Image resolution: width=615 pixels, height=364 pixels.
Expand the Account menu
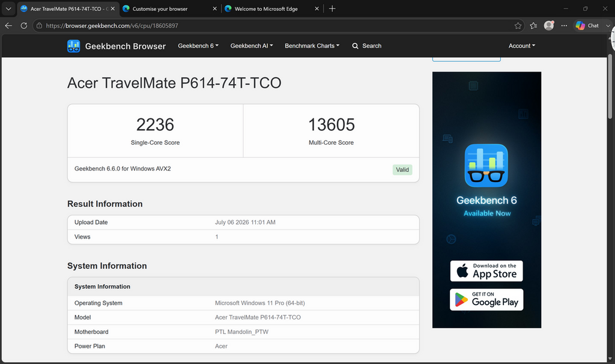tap(522, 46)
